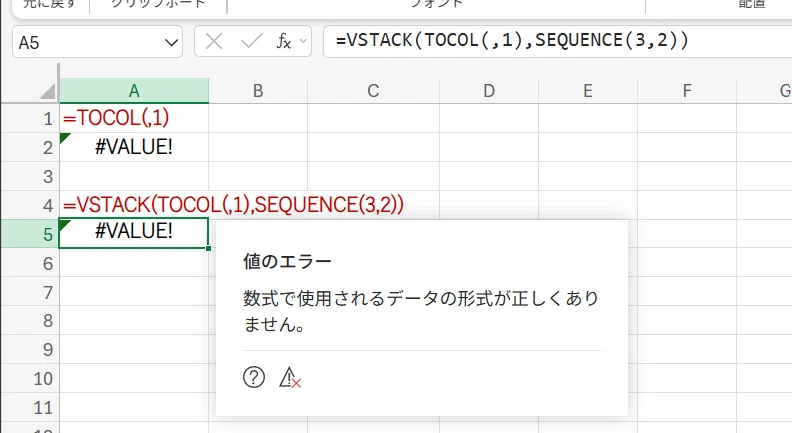Select row 7 header
The image size is (792, 433).
[x=30, y=292]
